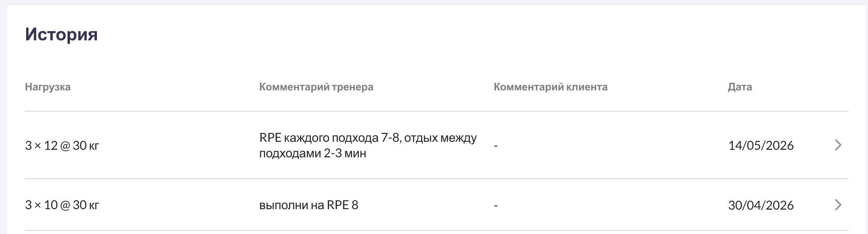868x234 pixels.
Task: Click the История section heading
Action: point(61,35)
